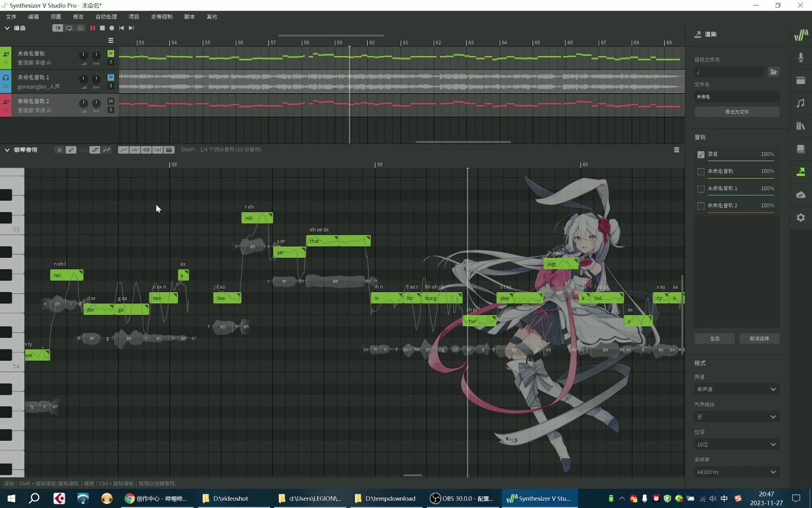Open the 声道 channel dropdown
This screenshot has width=812, height=508.
click(737, 389)
